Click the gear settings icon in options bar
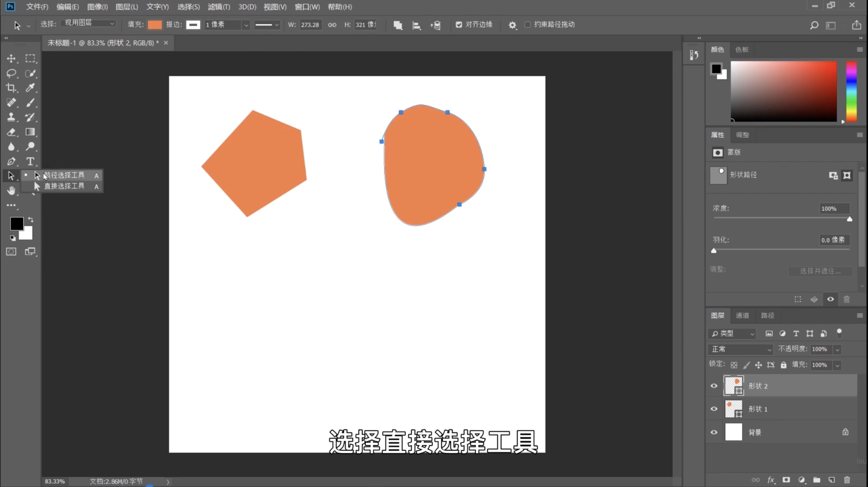868x487 pixels. (x=512, y=25)
